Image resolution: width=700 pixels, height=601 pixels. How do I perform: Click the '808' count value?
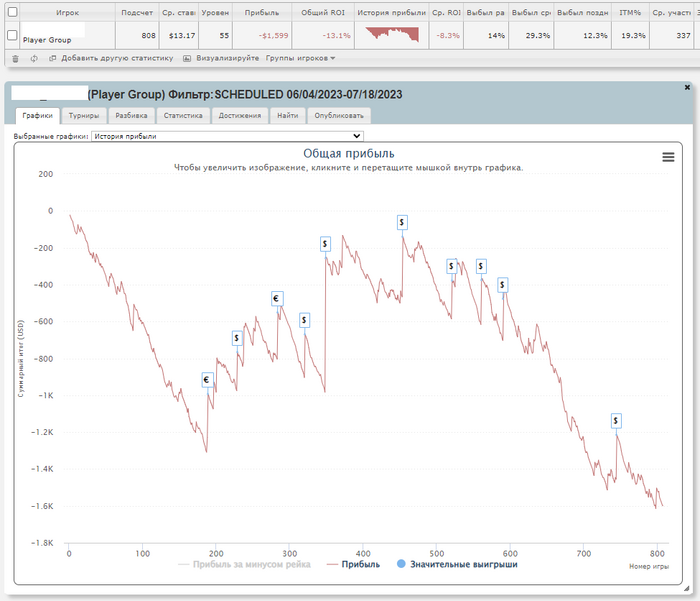(x=149, y=36)
